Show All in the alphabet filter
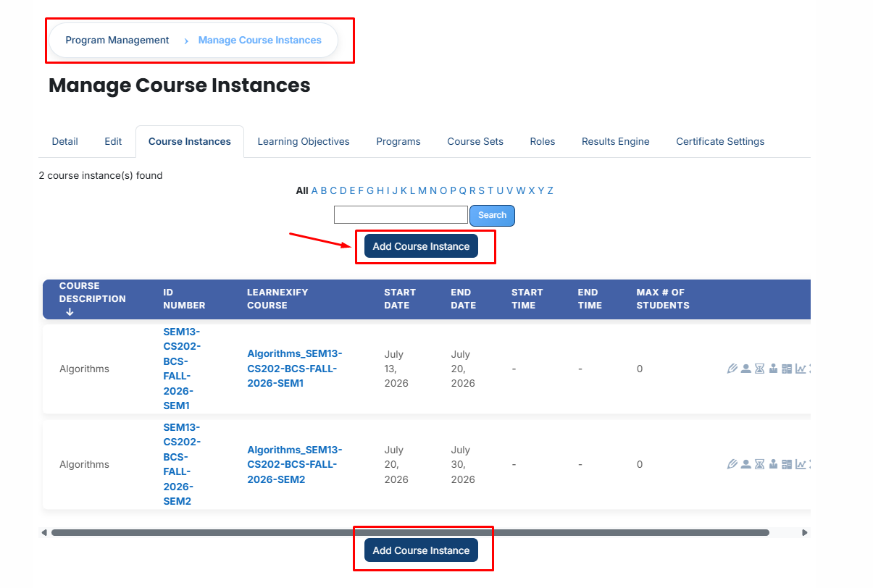Image resolution: width=873 pixels, height=588 pixels. tap(302, 190)
